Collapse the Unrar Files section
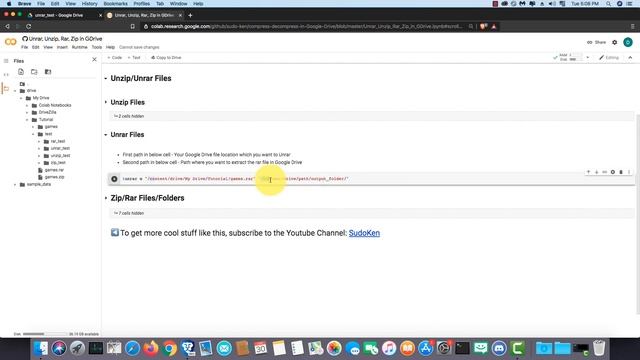The height and width of the screenshot is (360, 640). (106, 134)
